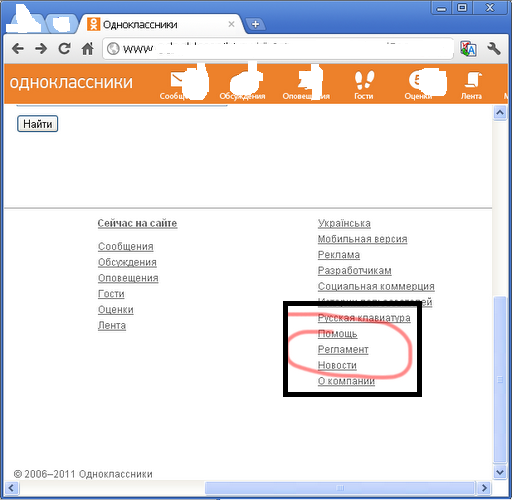Reload the page with refresh icon
512x500 pixels.
pyautogui.click(x=64, y=49)
